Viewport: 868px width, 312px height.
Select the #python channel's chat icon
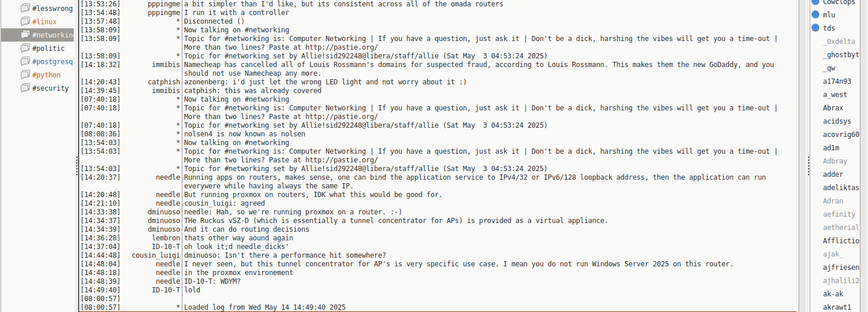click(25, 75)
